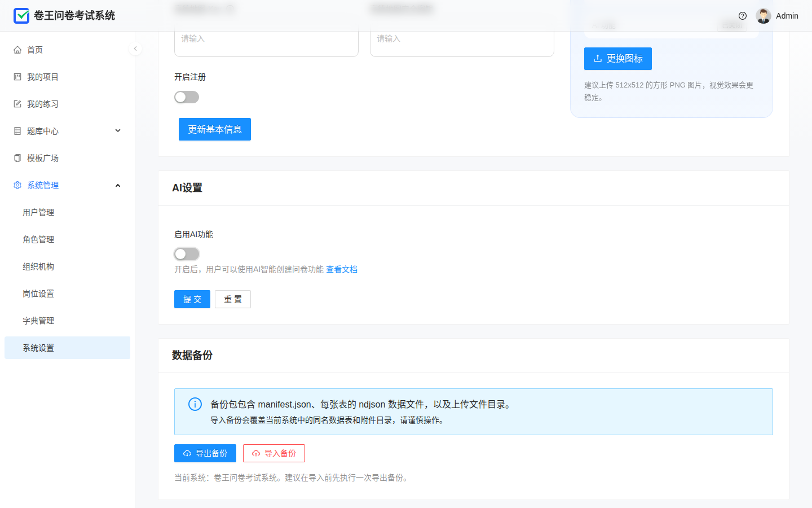Screen dimensions: 812x508
Task: Click the 模板广场 copy icon
Action: click(x=17, y=158)
